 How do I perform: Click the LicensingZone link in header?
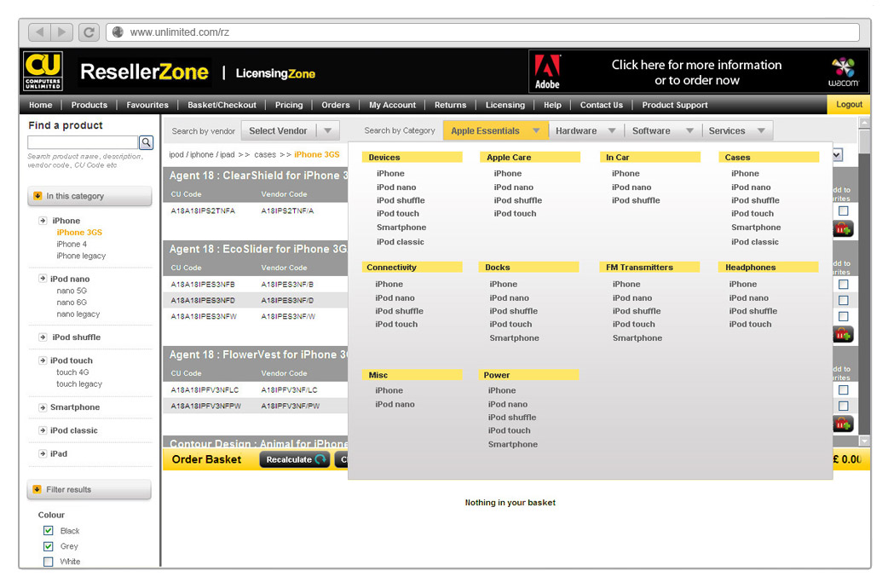(x=275, y=73)
